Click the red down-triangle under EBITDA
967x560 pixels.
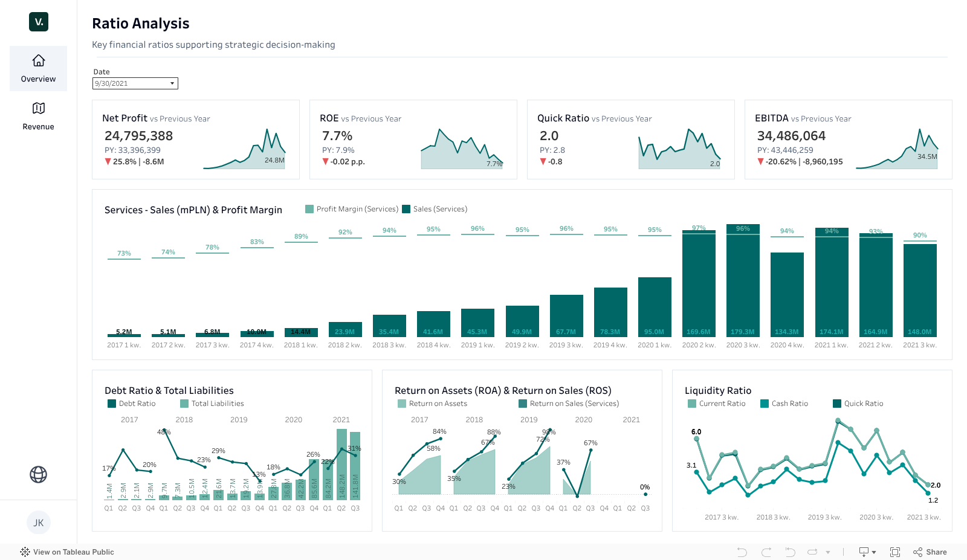coord(760,161)
